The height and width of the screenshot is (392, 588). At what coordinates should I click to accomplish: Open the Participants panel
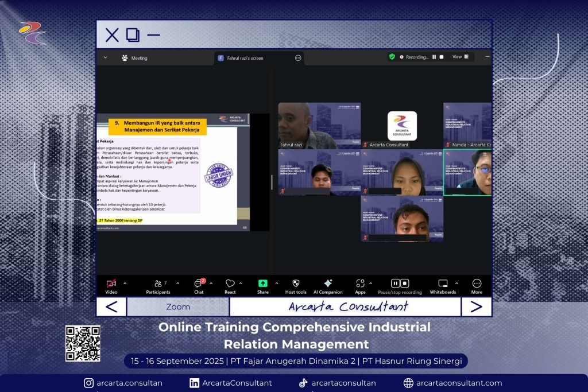click(x=158, y=284)
